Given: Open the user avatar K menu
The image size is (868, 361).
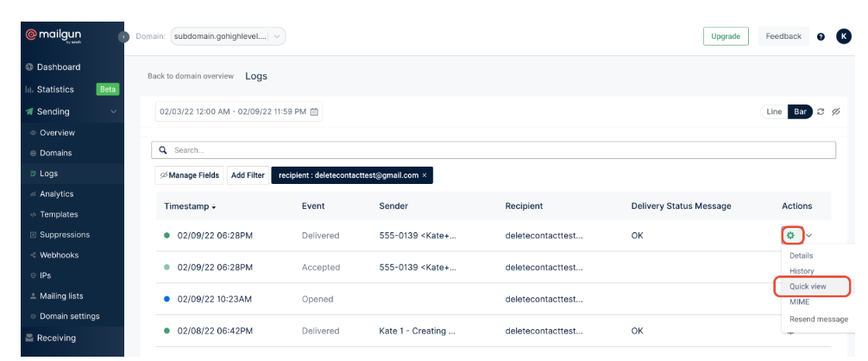Looking at the screenshot, I should coord(843,36).
